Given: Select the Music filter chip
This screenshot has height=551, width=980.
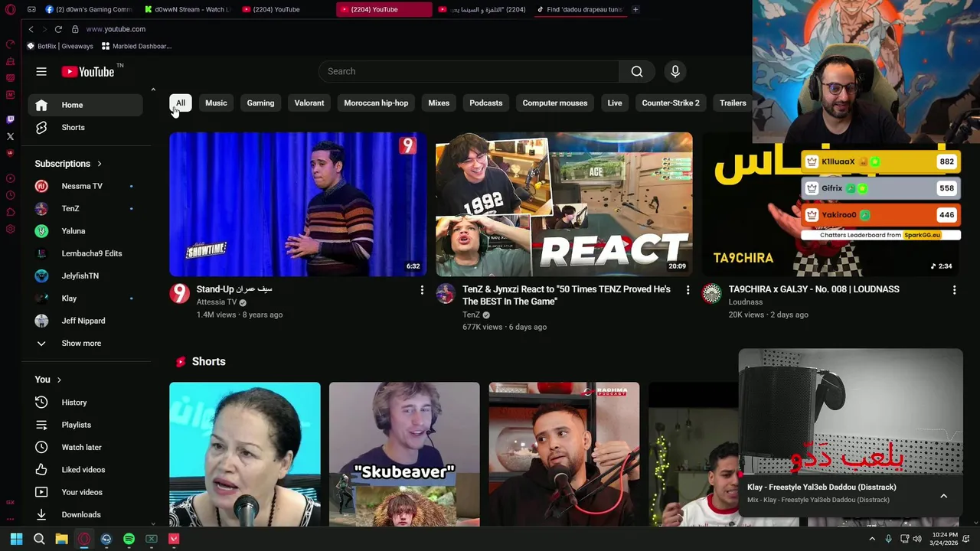Looking at the screenshot, I should [216, 103].
